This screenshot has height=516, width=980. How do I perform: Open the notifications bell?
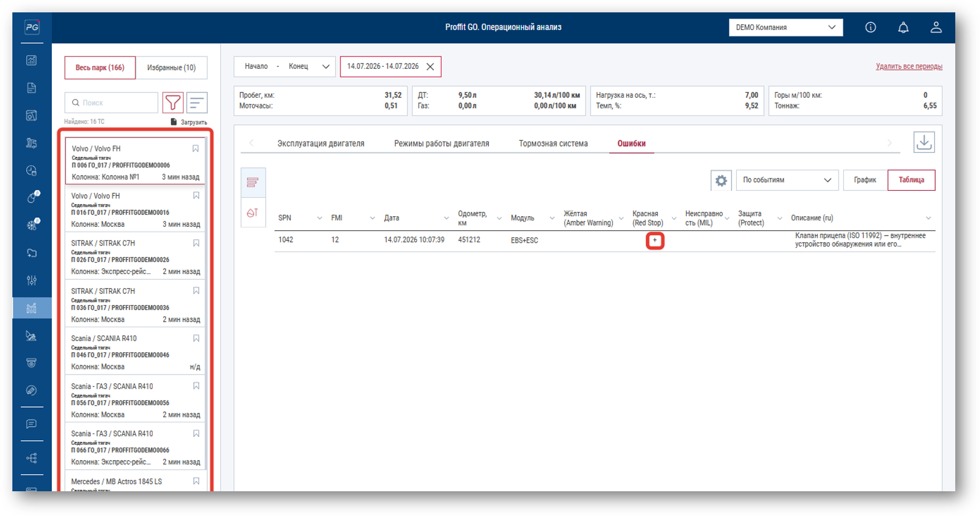point(903,27)
